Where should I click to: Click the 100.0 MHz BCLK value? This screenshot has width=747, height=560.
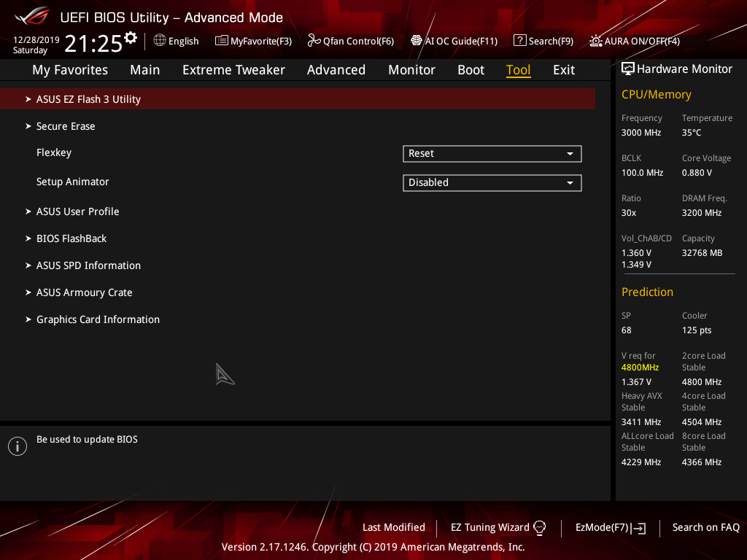642,173
